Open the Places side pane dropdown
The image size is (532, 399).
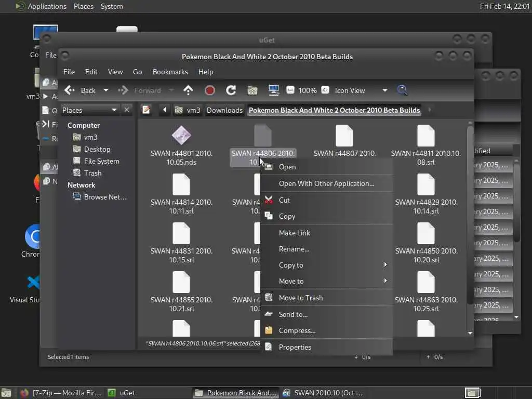point(89,110)
